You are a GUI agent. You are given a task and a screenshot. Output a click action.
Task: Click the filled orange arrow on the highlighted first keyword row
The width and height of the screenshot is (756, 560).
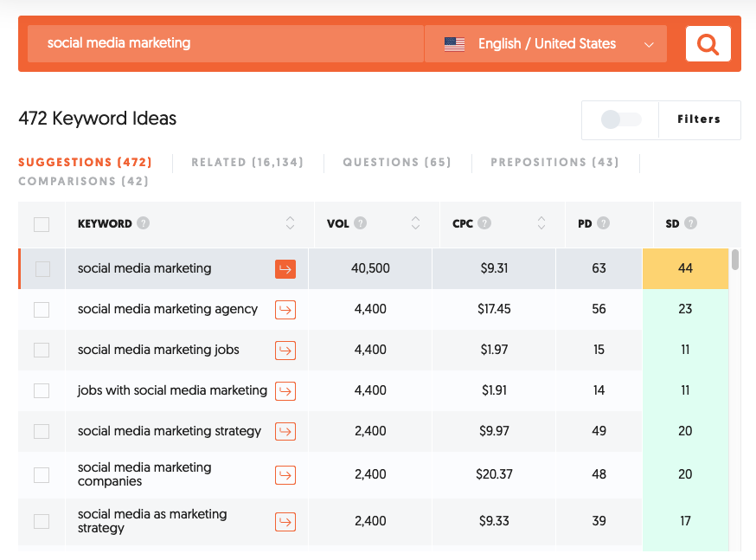pyautogui.click(x=285, y=269)
